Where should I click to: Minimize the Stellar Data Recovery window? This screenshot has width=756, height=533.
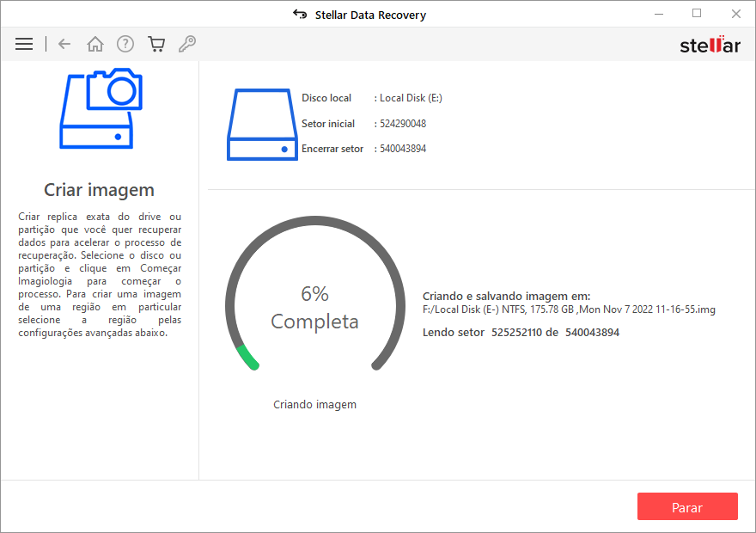pos(657,14)
